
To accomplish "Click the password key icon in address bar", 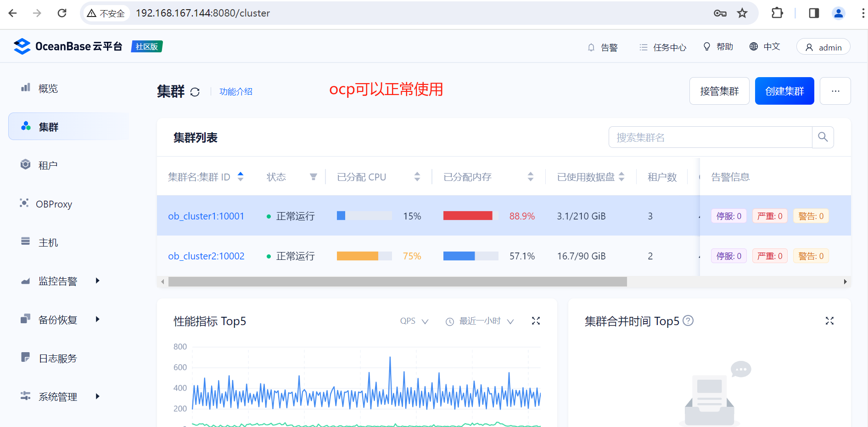I will (x=720, y=13).
